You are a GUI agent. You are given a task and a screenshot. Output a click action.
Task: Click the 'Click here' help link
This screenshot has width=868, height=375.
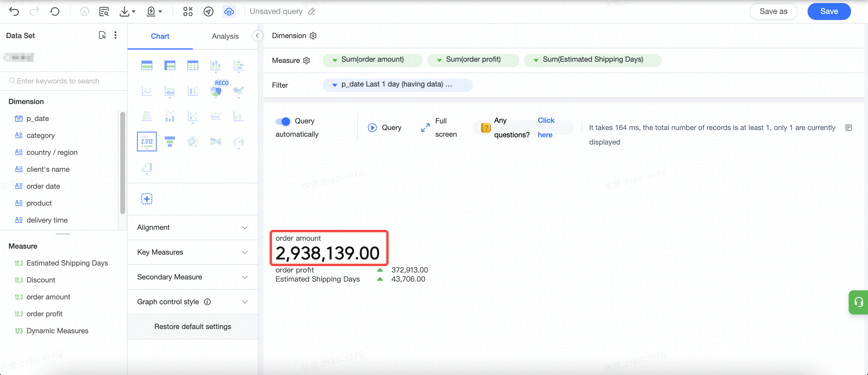point(546,128)
